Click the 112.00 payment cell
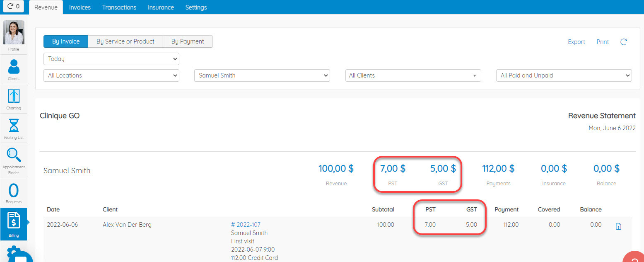The image size is (644, 262). pyautogui.click(x=511, y=225)
